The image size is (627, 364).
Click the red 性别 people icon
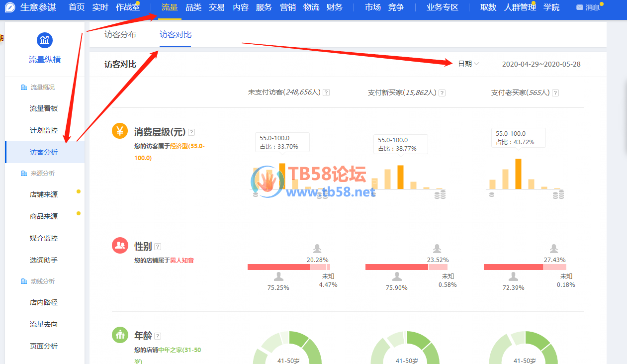pos(120,245)
